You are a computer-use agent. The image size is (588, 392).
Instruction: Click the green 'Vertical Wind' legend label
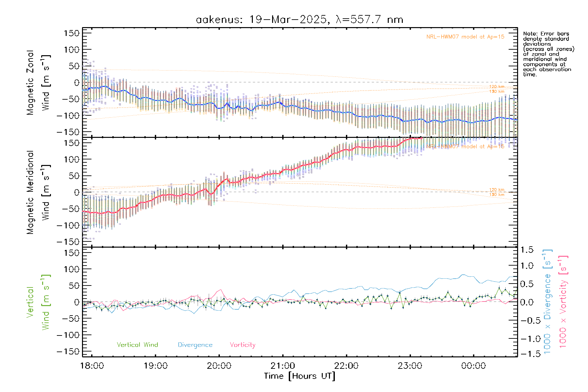tap(137, 345)
